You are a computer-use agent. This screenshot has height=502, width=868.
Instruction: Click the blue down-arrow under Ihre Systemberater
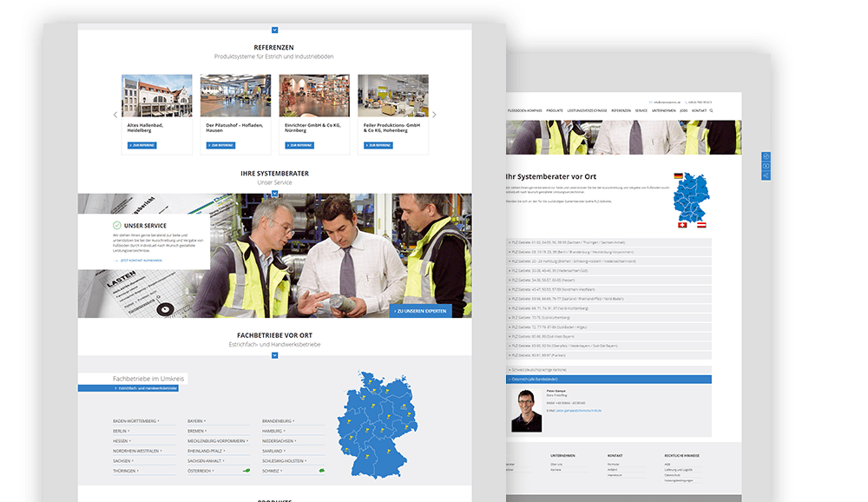[274, 194]
